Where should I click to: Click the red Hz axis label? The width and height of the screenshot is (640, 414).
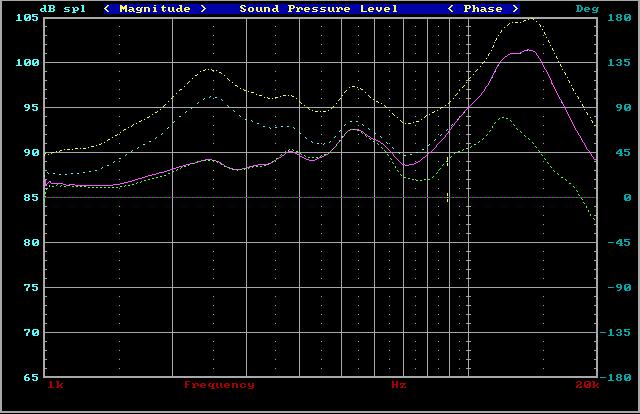point(399,385)
